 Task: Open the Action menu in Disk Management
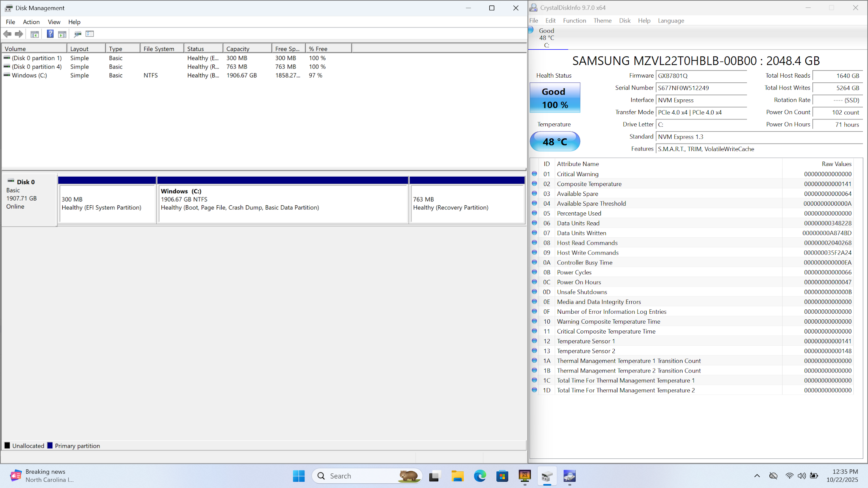pyautogui.click(x=31, y=22)
